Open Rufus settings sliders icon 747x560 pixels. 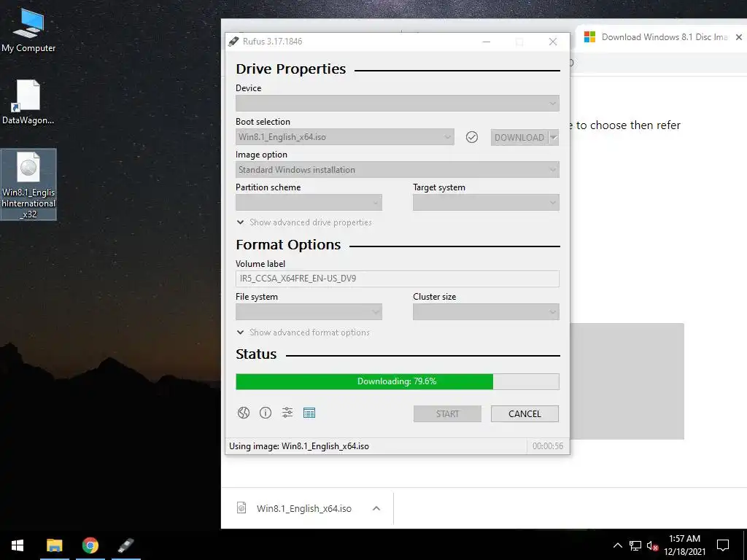287,413
